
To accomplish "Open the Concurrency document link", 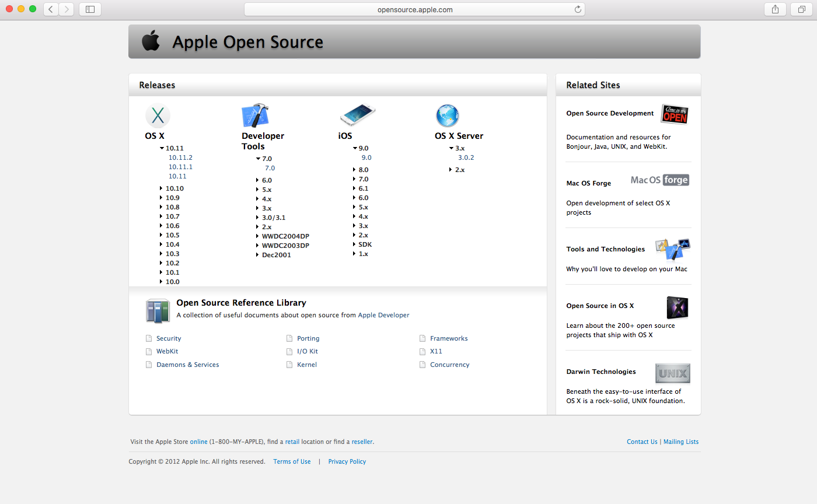I will coord(450,365).
